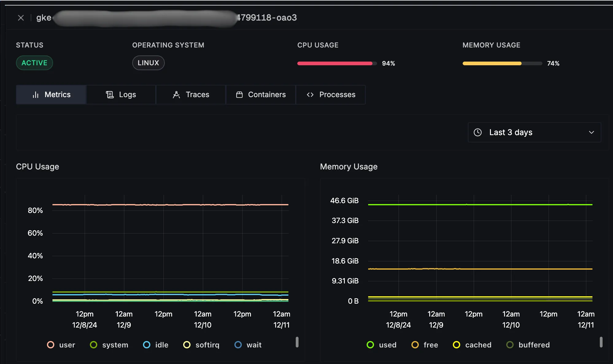This screenshot has height=364, width=613.
Task: Click the ACTIVE status badge
Action: point(34,63)
